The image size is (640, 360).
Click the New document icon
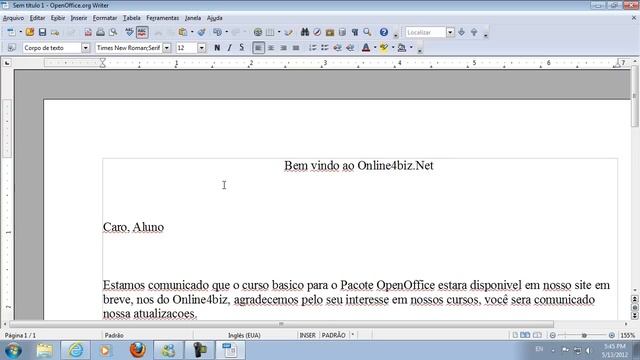(x=11, y=32)
